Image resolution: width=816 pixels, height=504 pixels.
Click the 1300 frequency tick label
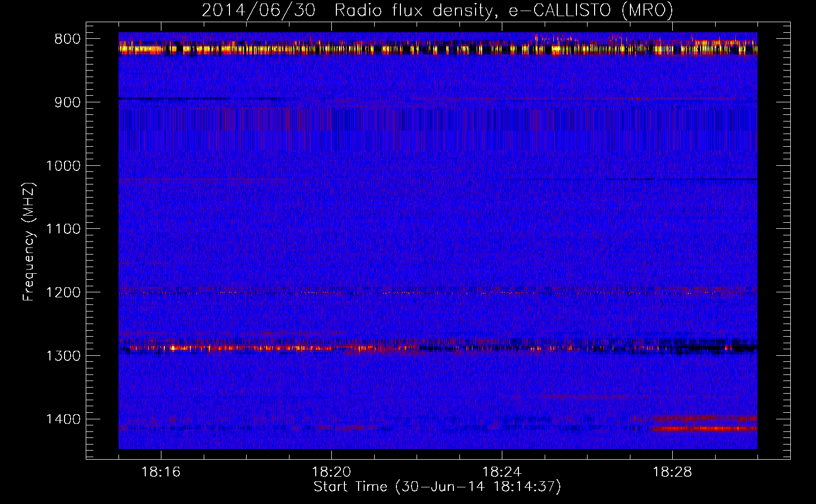63,356
